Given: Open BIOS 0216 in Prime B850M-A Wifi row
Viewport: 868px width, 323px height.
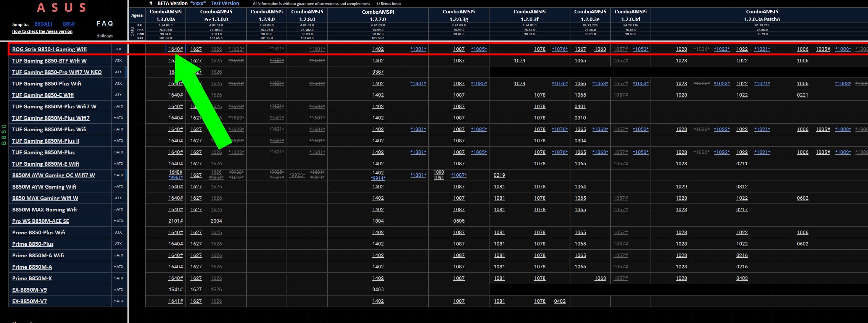Looking at the screenshot, I should click(742, 255).
